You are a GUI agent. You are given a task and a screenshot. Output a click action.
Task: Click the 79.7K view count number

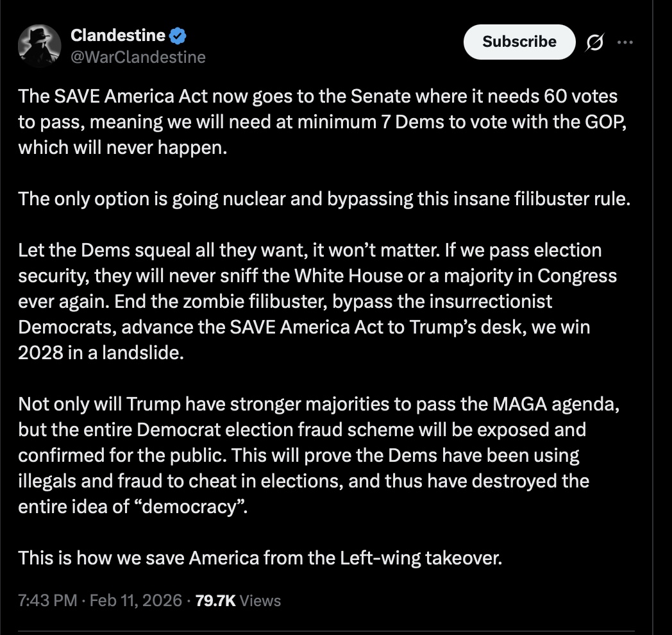point(216,600)
